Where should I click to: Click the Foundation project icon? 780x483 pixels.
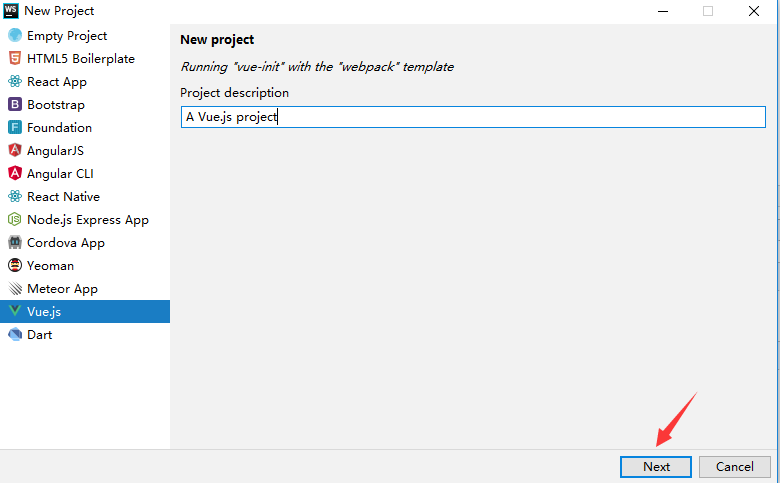click(x=15, y=128)
